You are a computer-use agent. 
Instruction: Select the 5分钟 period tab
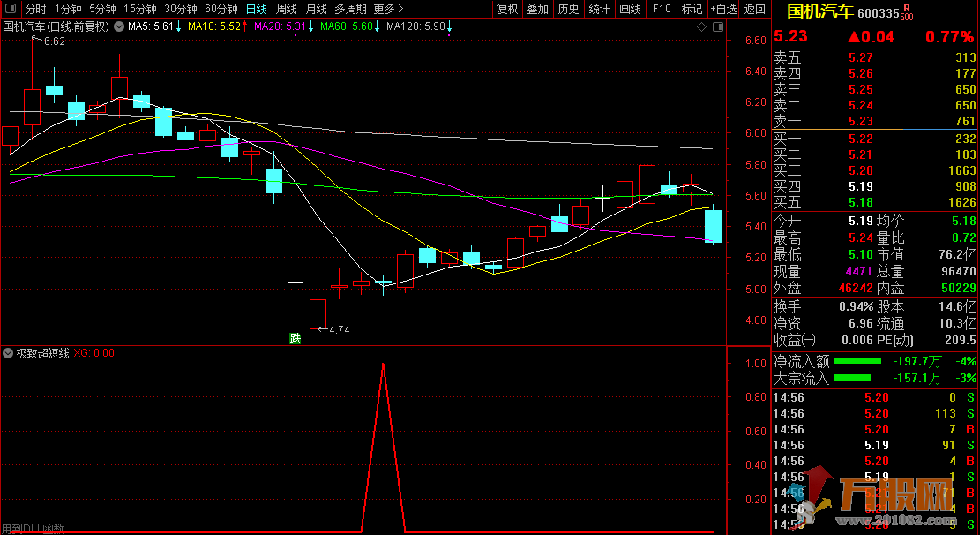pyautogui.click(x=102, y=9)
